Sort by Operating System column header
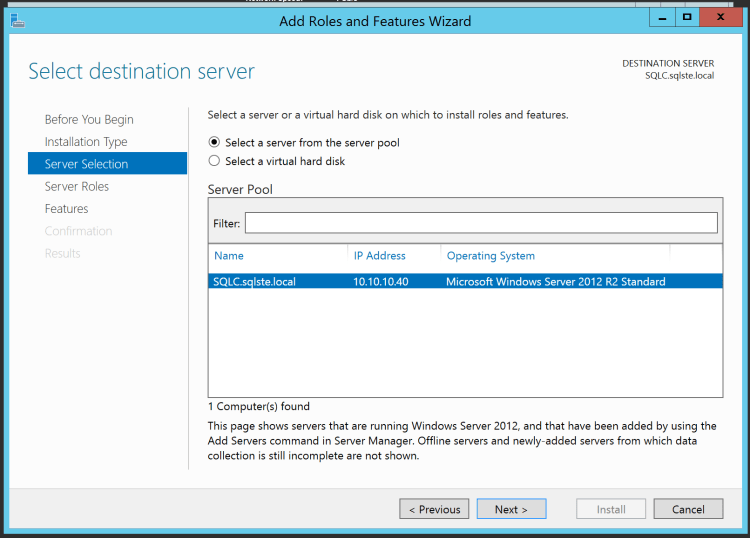750x538 pixels. [491, 256]
